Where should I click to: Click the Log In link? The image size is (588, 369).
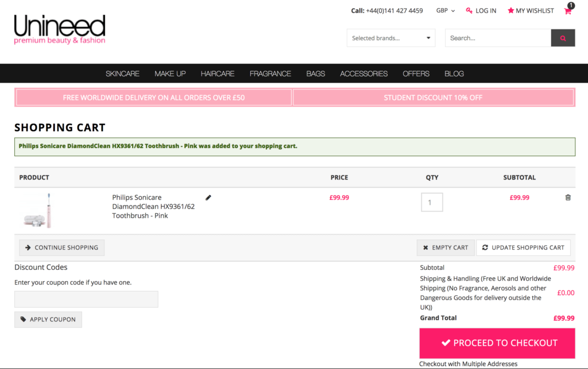[x=481, y=11]
